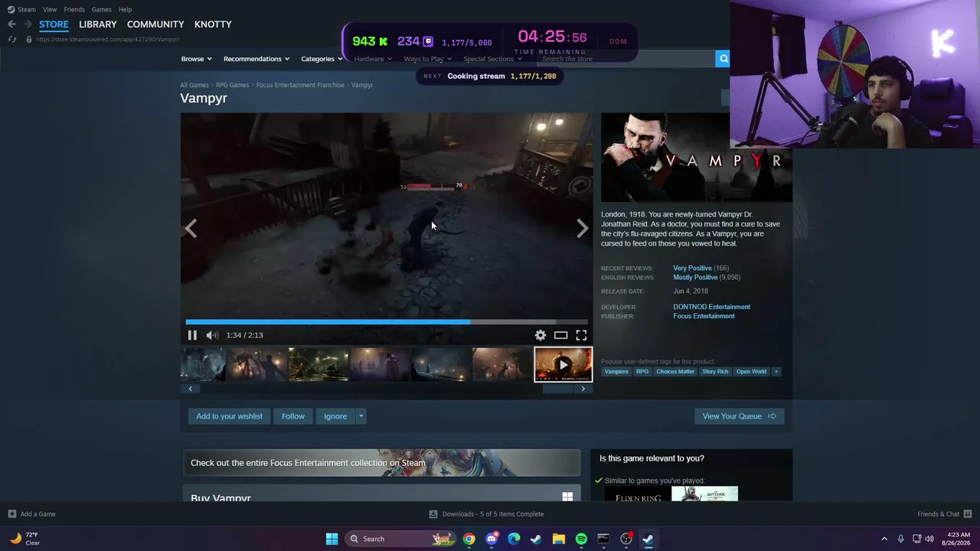Screen dimensions: 980x551
Task: Select the trailer thumbnail with play icon
Action: [563, 364]
